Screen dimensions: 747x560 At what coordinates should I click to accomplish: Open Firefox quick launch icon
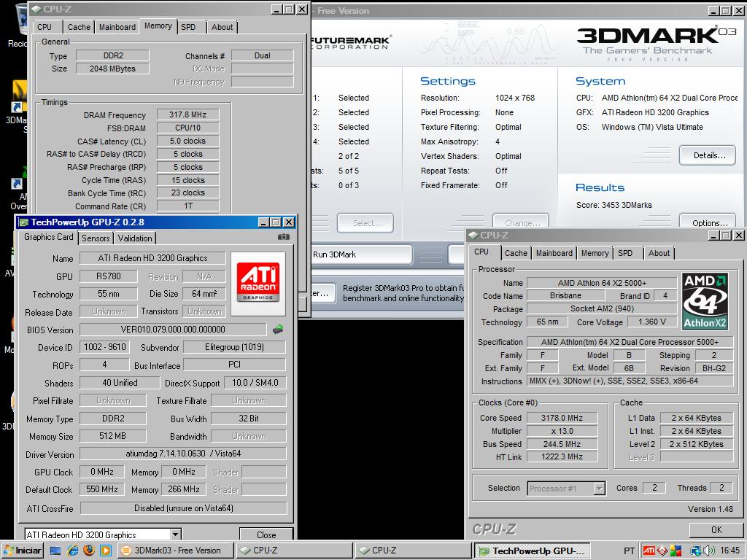(x=89, y=551)
